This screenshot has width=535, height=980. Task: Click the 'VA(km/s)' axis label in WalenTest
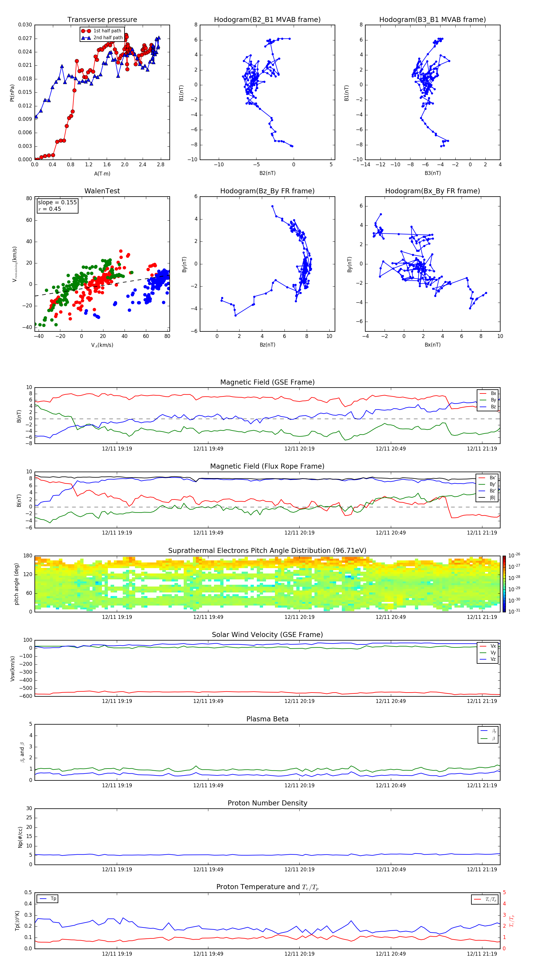(x=102, y=345)
